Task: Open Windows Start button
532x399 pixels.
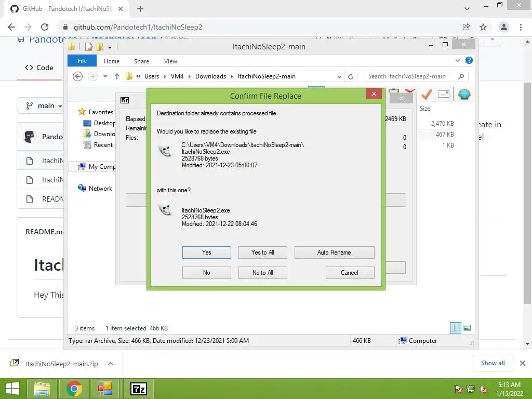Action: [12, 389]
